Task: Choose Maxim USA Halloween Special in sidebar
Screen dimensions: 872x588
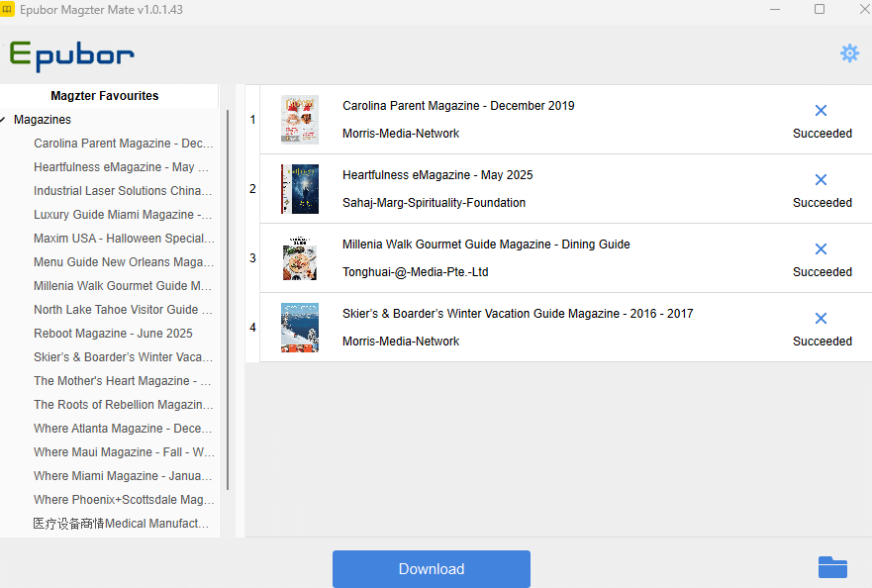Action: (x=124, y=239)
